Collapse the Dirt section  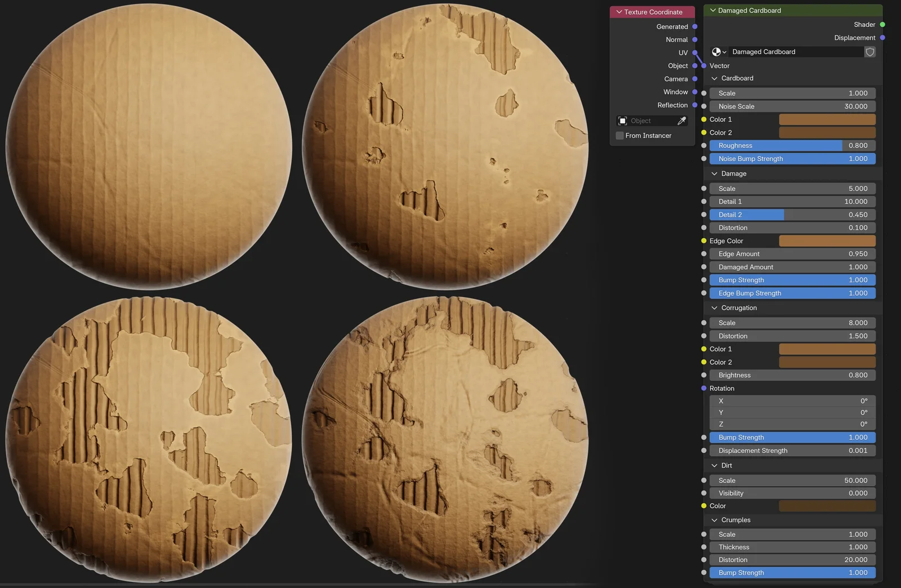713,465
